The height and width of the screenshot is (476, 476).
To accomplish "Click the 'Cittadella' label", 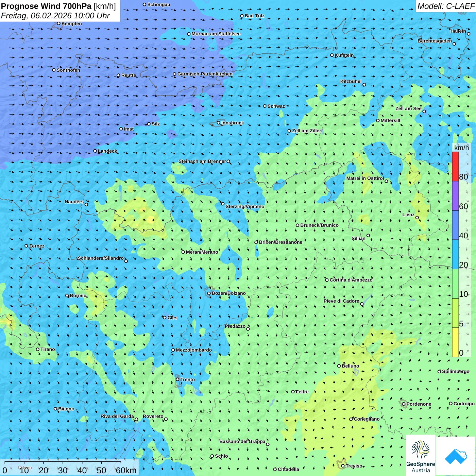I will click(x=289, y=469).
